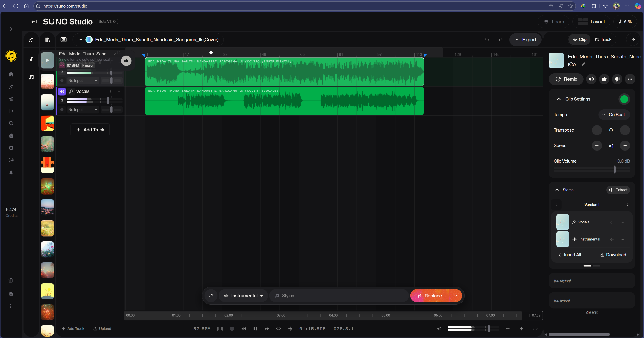Collapse the Vocals track with chevron
This screenshot has width=644, height=338.
(x=119, y=91)
